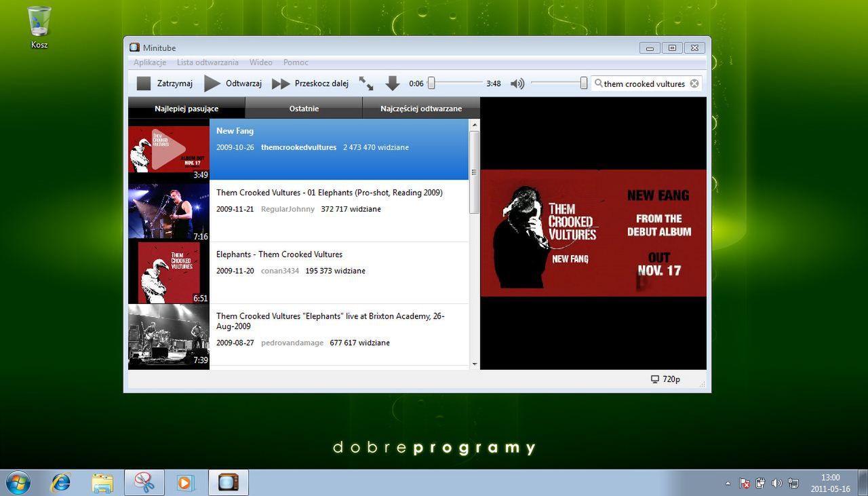Select the Reading 2009 Elephants thumbnail
The height and width of the screenshot is (496, 868).
coord(169,211)
